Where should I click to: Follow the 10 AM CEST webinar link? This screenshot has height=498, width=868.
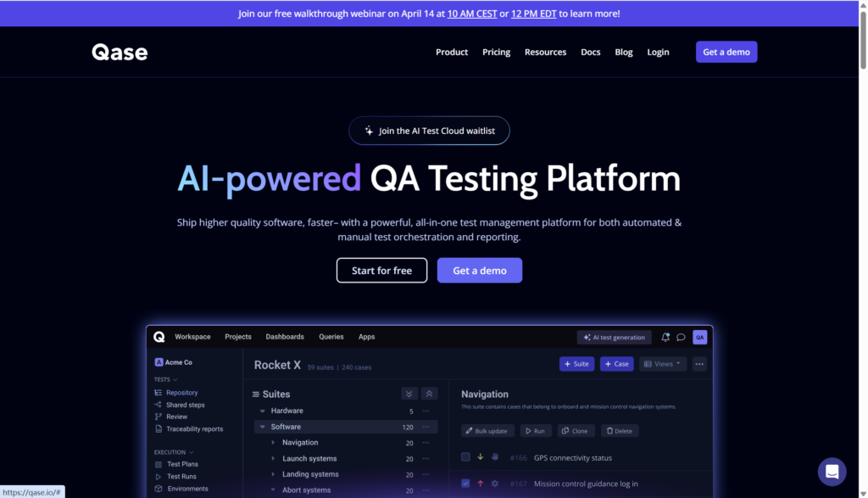471,14
